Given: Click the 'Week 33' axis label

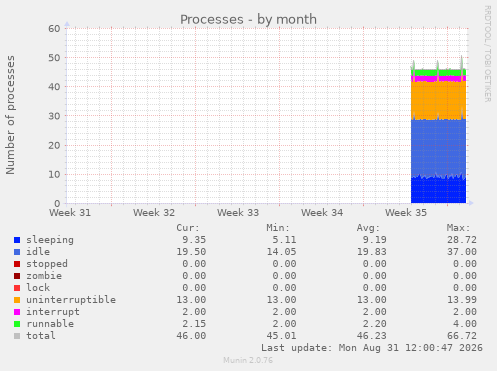Looking at the screenshot, I should [x=238, y=213].
